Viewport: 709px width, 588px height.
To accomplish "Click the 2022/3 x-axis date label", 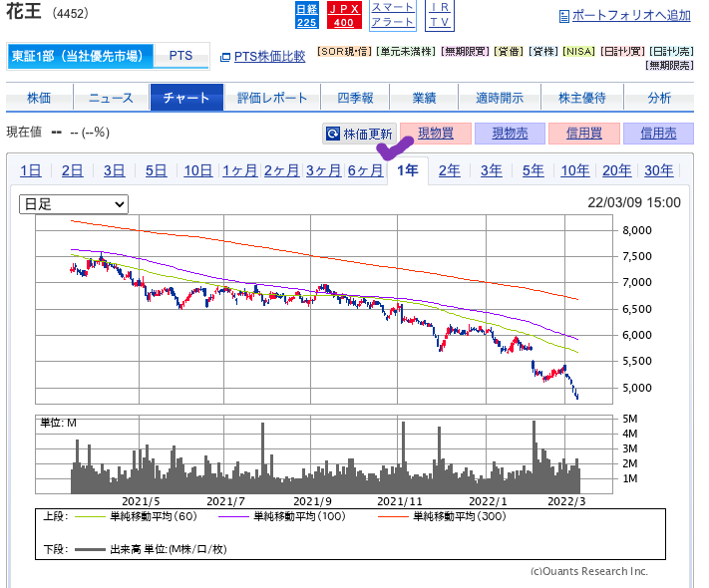I will point(566,501).
